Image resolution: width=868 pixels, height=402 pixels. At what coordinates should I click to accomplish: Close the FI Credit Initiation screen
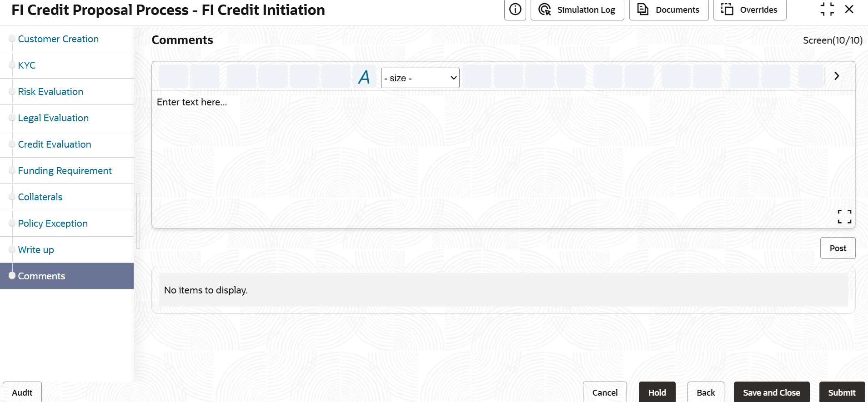point(849,9)
